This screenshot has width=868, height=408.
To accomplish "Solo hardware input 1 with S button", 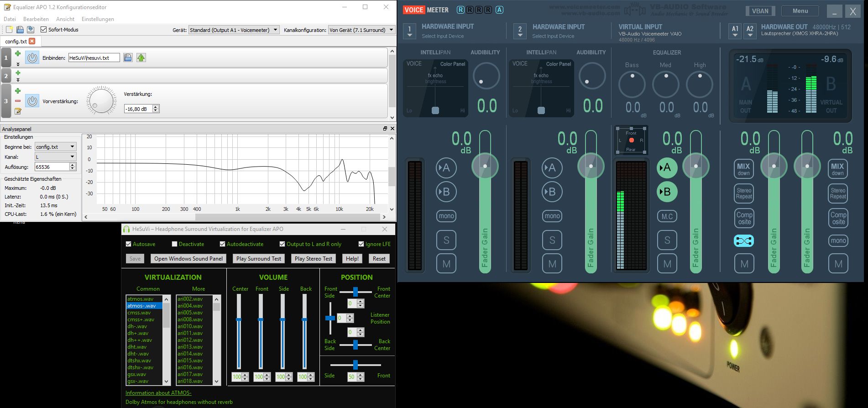I will tap(446, 240).
